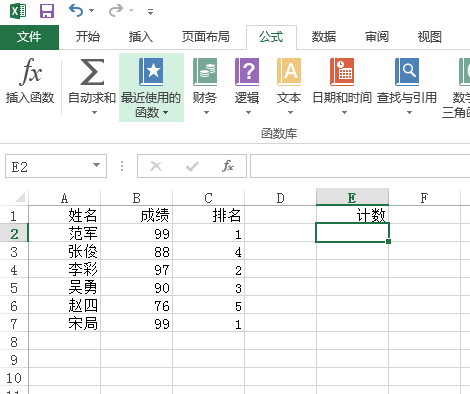470x394 pixels.
Task: Switch to the 数据 tab
Action: click(x=324, y=37)
